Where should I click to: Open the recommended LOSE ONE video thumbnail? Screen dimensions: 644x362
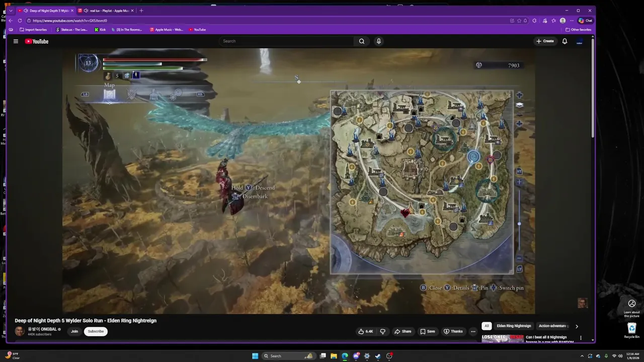(x=503, y=338)
